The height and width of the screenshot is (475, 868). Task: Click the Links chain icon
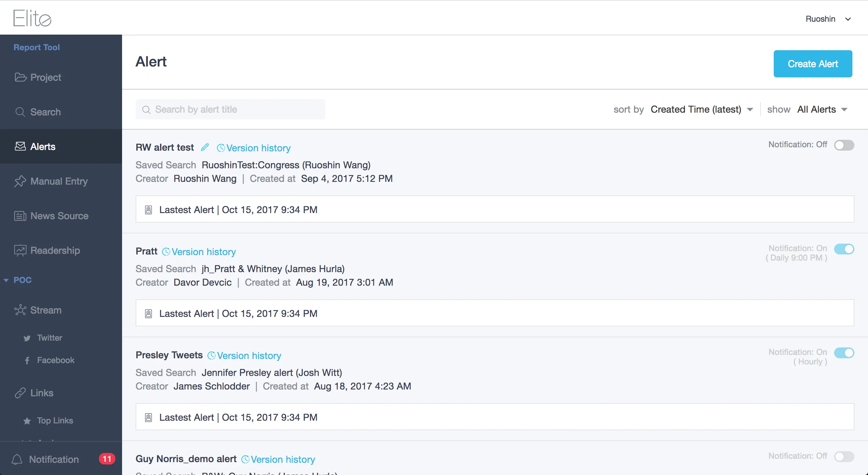coord(20,393)
